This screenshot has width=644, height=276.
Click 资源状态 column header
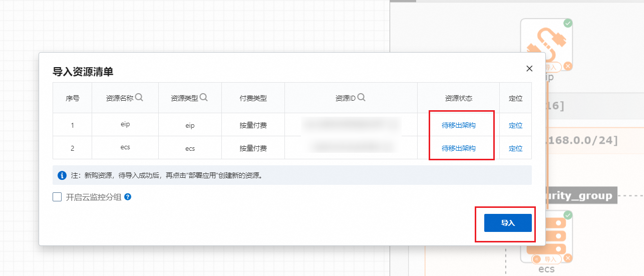coord(459,98)
